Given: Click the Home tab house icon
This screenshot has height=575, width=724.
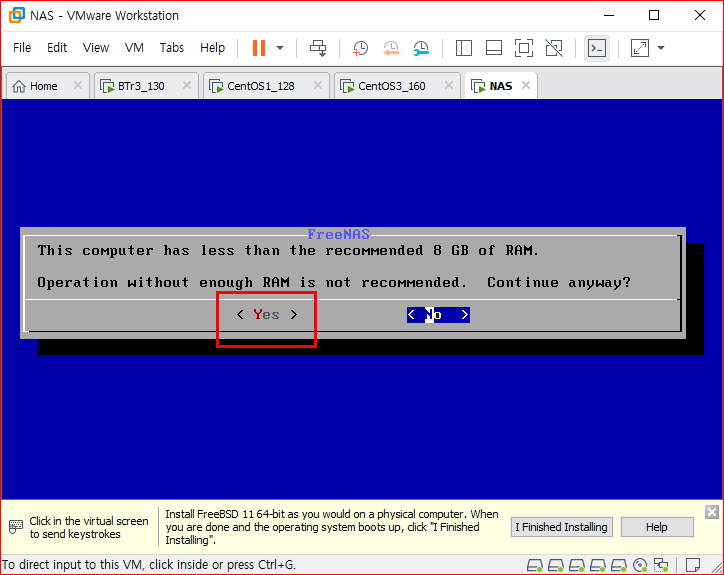Looking at the screenshot, I should tap(19, 86).
